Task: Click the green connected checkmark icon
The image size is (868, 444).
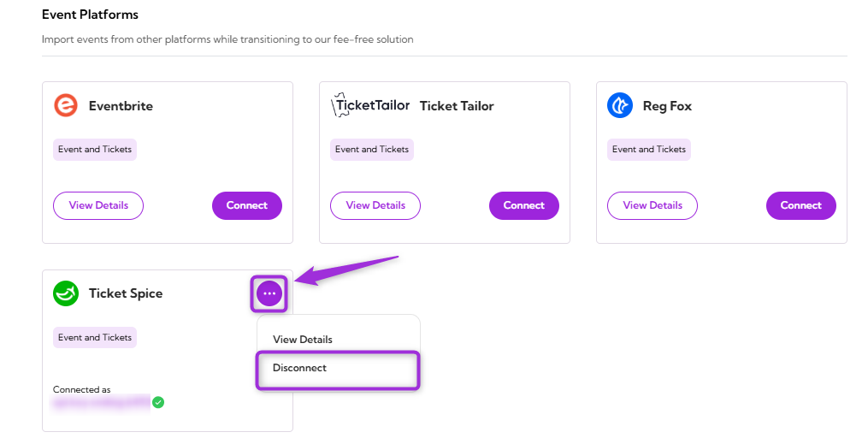Action: point(158,402)
